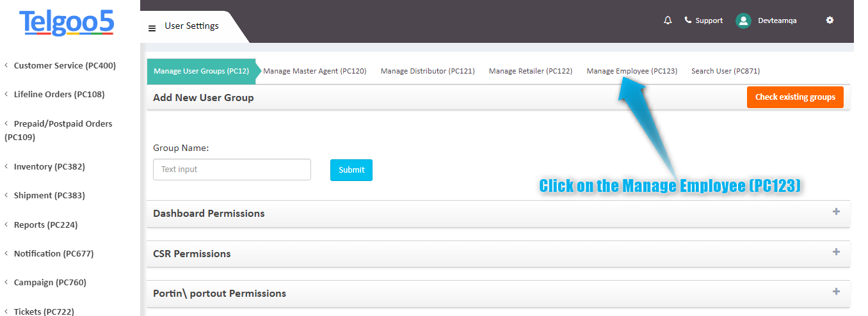This screenshot has width=868, height=316.
Task: Toggle the hamburger menu icon
Action: click(152, 28)
